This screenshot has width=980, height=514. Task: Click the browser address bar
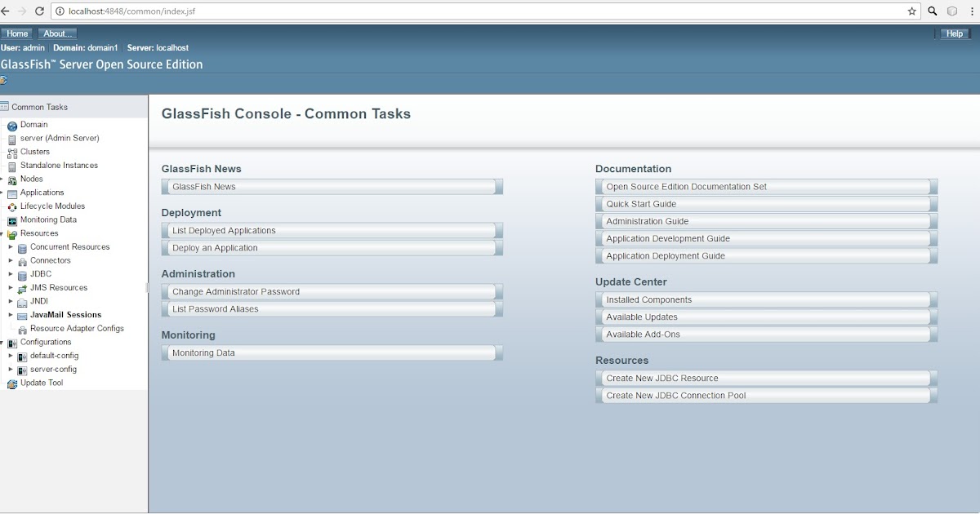(327, 11)
